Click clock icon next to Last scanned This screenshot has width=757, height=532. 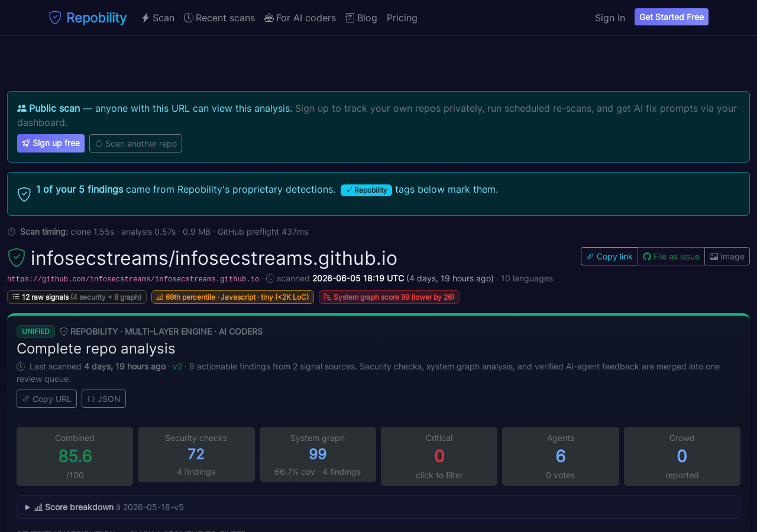pyautogui.click(x=21, y=366)
